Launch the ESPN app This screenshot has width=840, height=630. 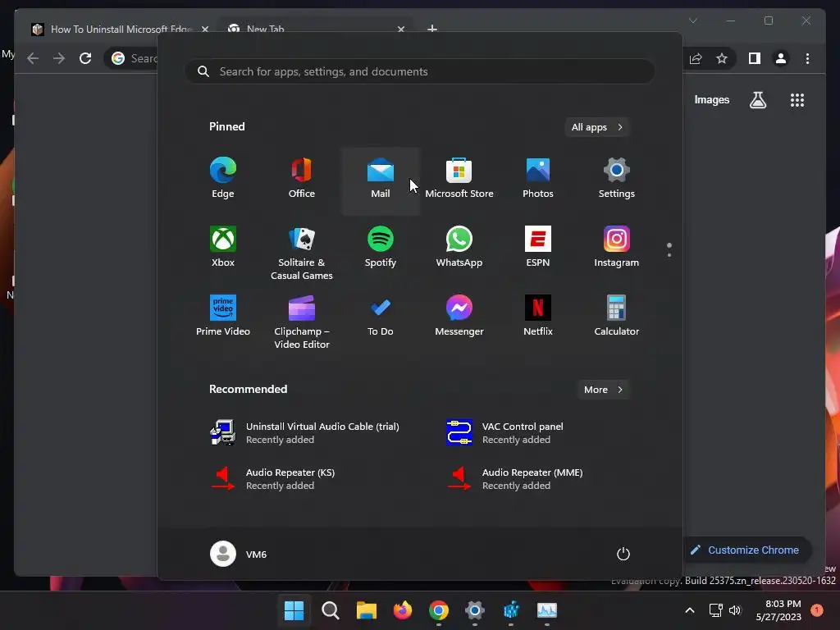coord(538,247)
